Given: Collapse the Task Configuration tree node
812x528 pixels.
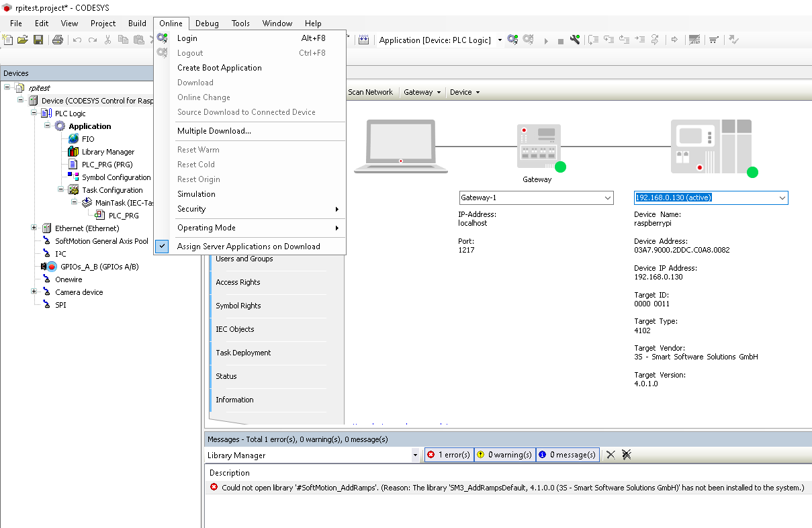Looking at the screenshot, I should (61, 189).
